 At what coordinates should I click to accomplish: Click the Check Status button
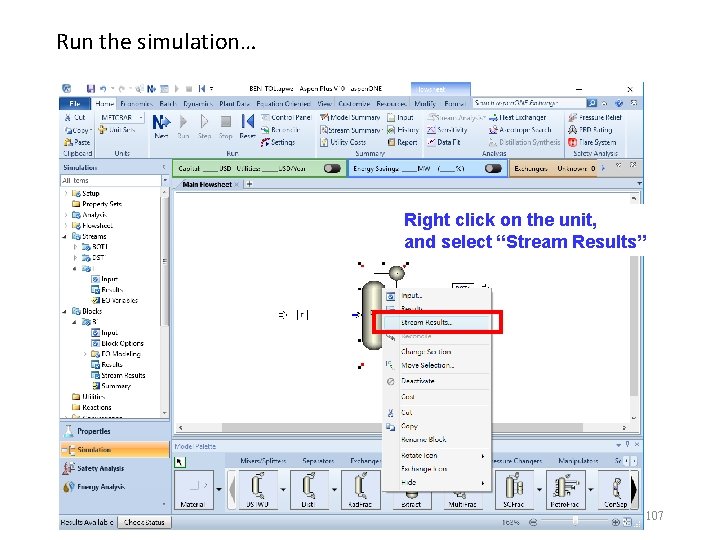144,522
